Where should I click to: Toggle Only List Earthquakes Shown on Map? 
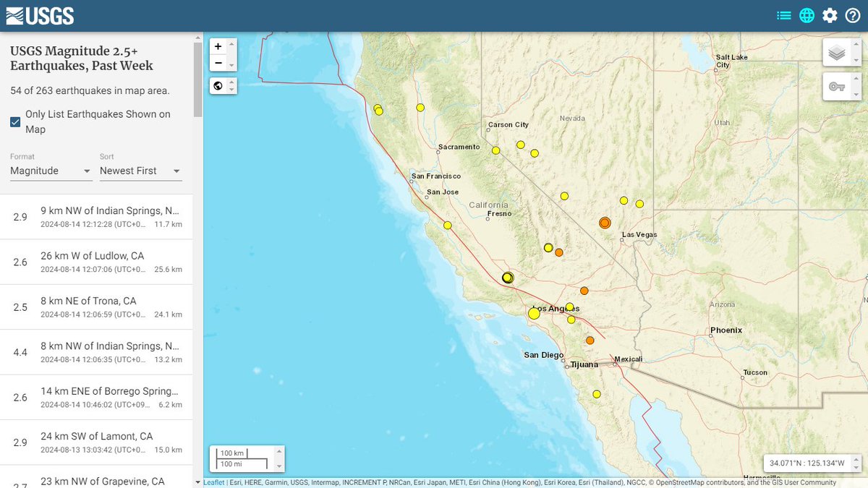point(15,121)
